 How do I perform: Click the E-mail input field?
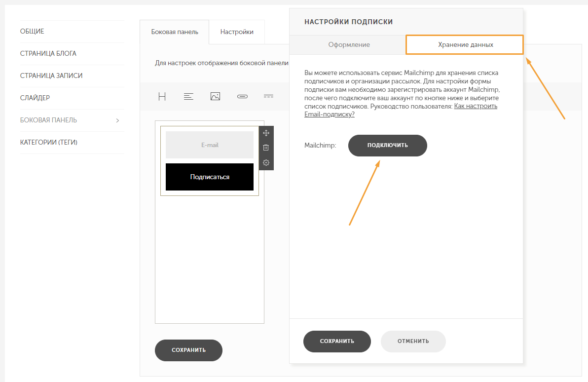[x=210, y=145]
